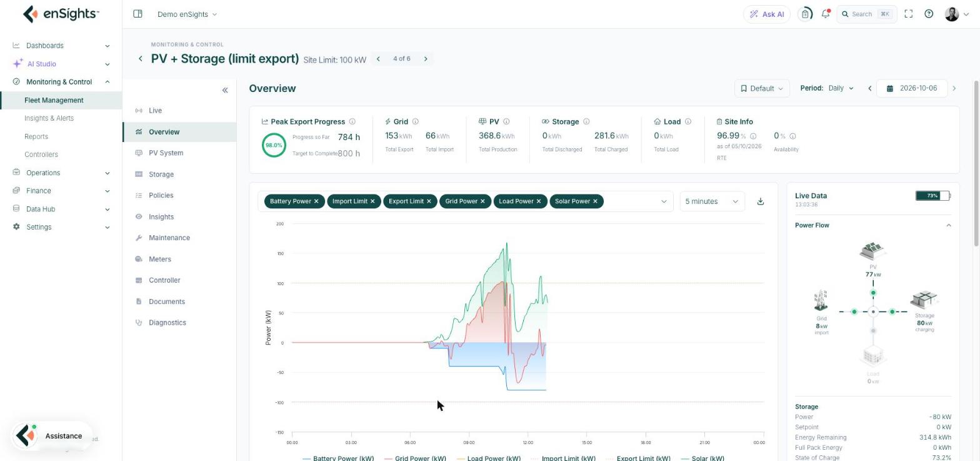The height and width of the screenshot is (461, 980).
Task: Expand the chart series selector arrow
Action: tap(664, 201)
